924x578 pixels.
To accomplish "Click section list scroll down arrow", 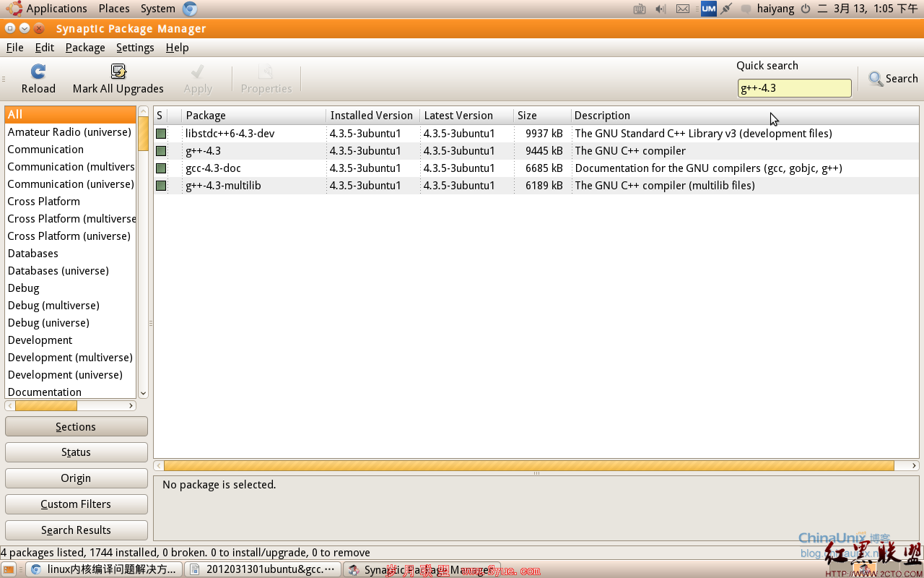I will [x=143, y=393].
